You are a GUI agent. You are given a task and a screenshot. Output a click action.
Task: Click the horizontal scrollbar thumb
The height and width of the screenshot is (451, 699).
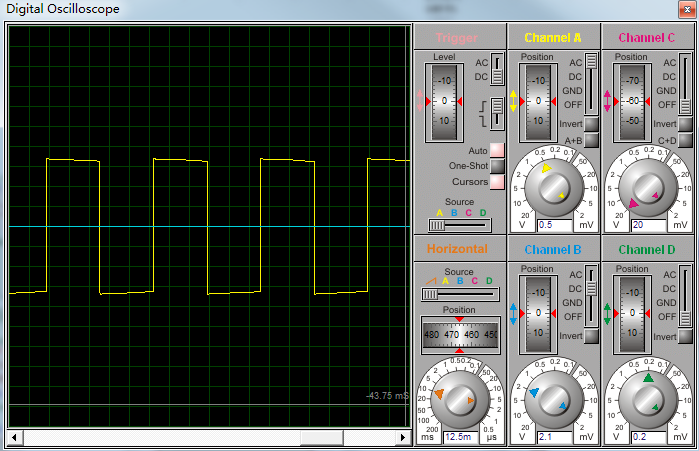[322, 438]
